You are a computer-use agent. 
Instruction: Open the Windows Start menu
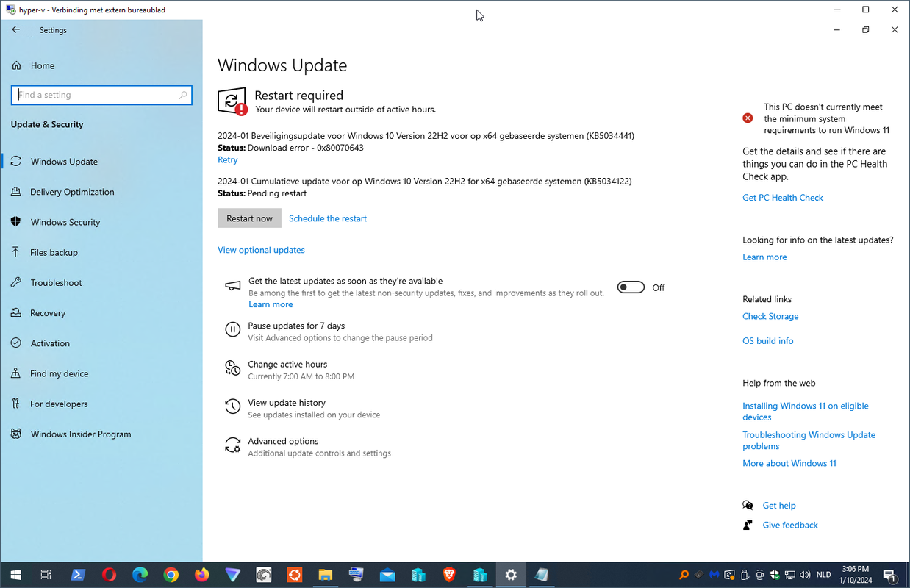[x=15, y=575]
